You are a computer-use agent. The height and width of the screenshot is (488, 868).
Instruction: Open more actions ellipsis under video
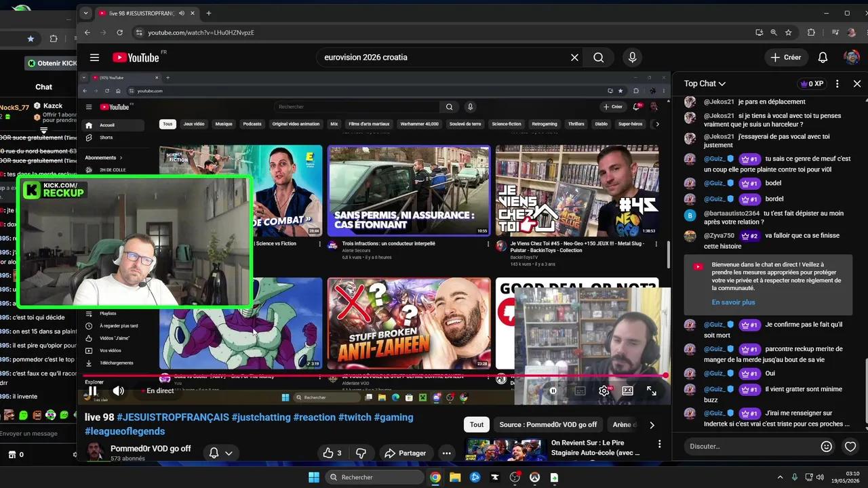pos(446,453)
